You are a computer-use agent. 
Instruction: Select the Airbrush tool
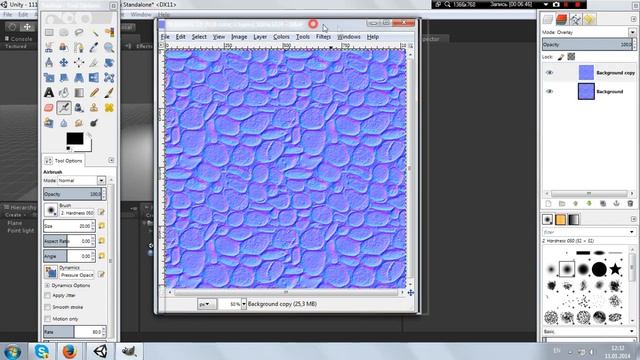(x=64, y=108)
